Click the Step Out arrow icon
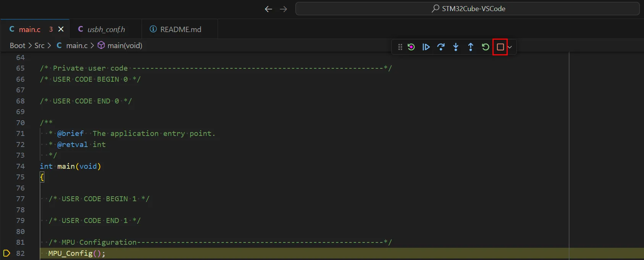644x260 pixels. (471, 47)
